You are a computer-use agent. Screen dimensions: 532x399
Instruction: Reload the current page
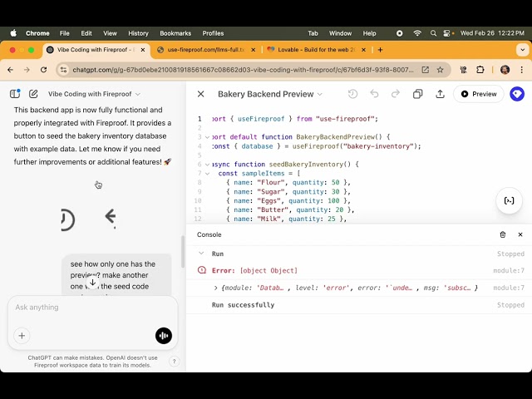43,70
